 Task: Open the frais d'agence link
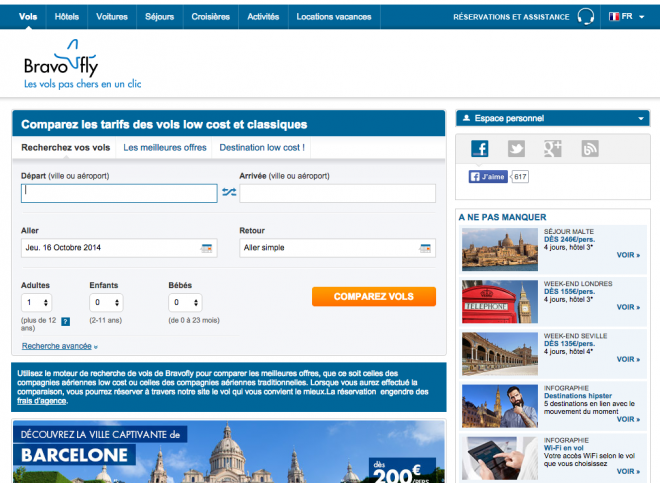(42, 401)
